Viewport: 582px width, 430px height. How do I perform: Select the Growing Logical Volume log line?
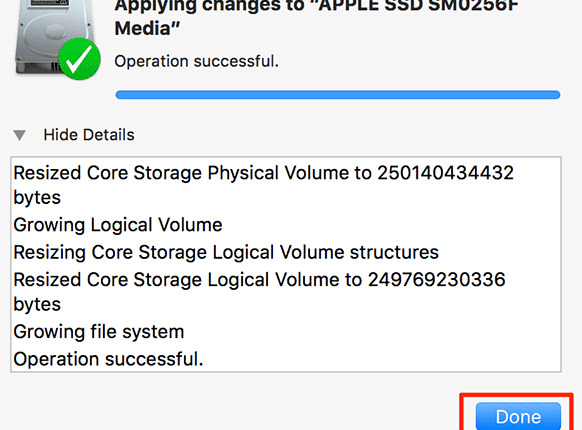pos(118,225)
